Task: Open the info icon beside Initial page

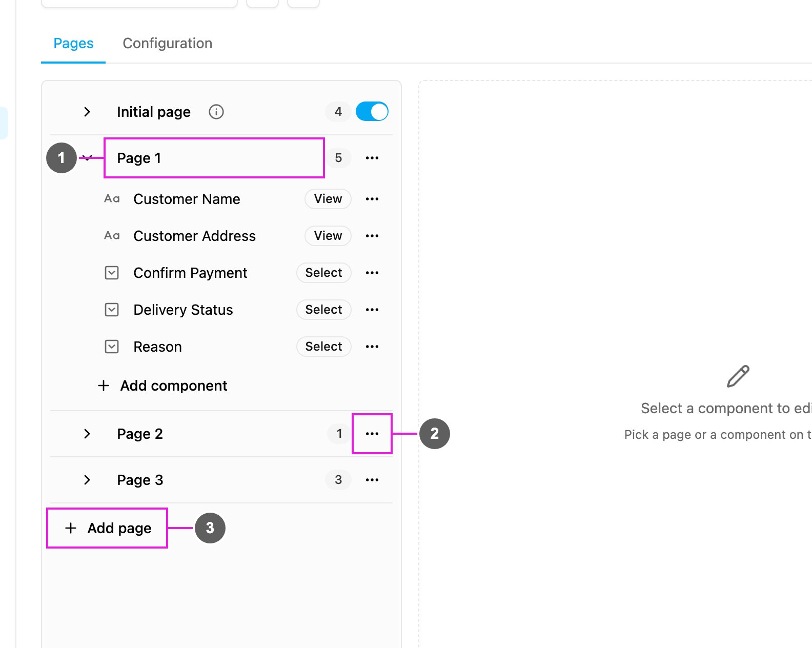Action: click(216, 112)
